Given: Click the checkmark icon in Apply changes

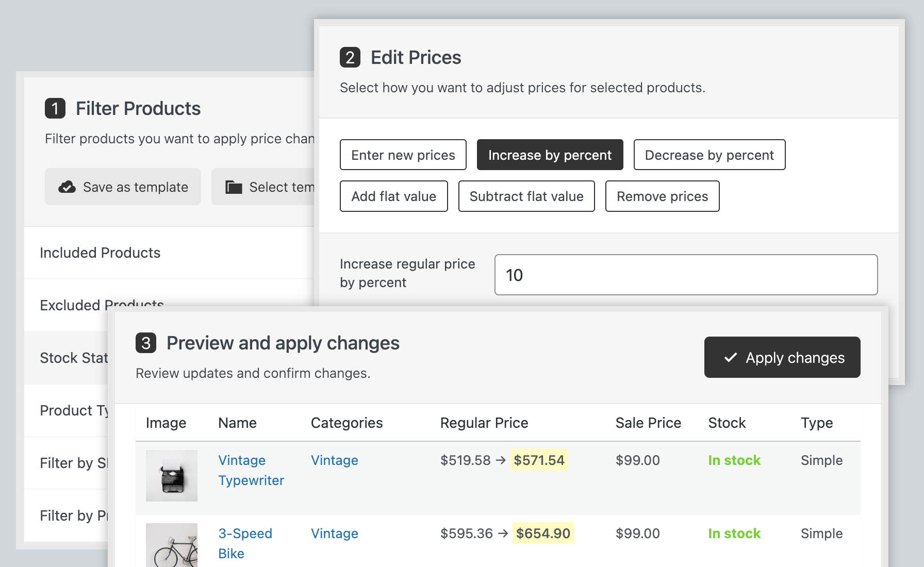Looking at the screenshot, I should click(731, 358).
